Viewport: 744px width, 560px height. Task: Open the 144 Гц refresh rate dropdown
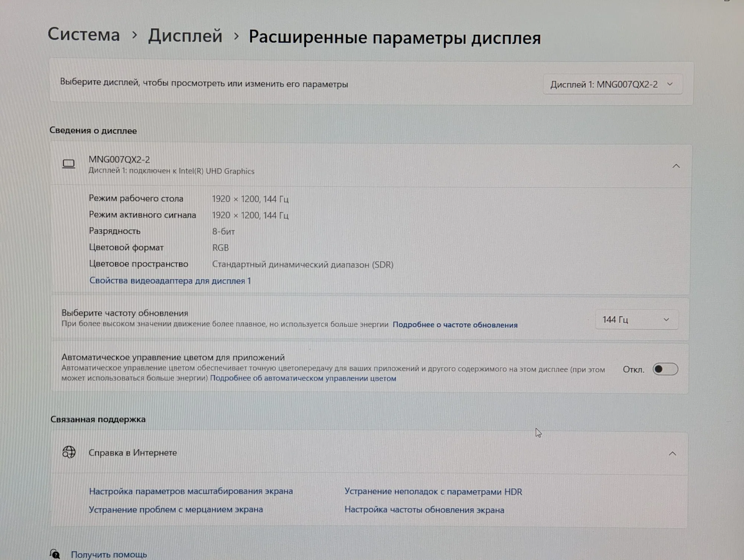pos(636,320)
